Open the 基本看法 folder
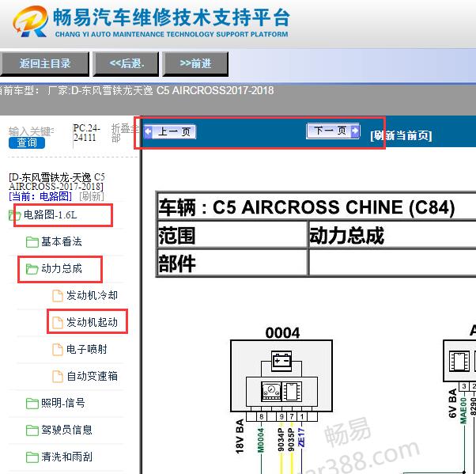The image size is (476, 474). coord(62,242)
